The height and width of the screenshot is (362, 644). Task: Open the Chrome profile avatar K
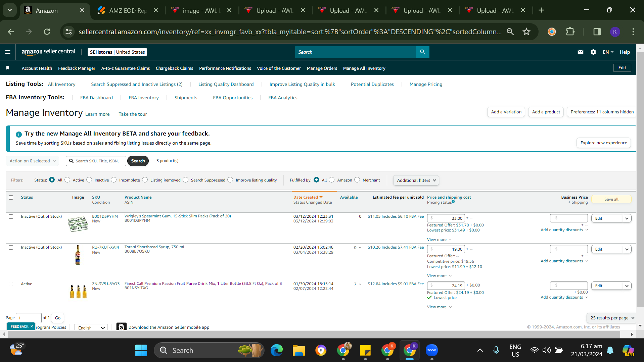(x=615, y=32)
